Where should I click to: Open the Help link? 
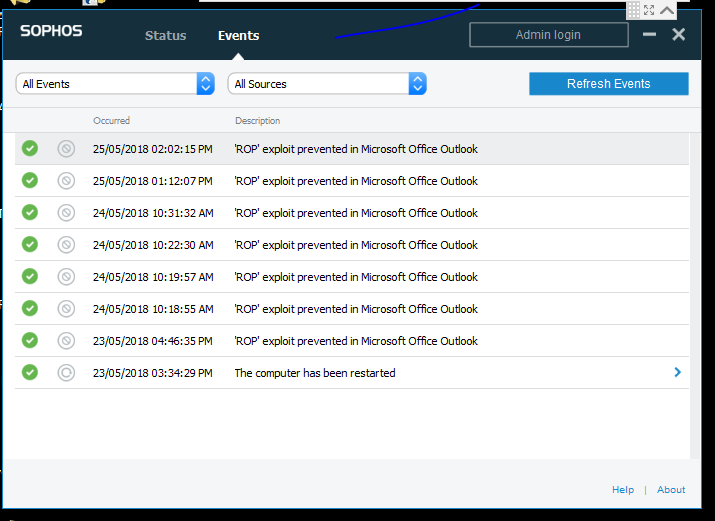pyautogui.click(x=623, y=490)
